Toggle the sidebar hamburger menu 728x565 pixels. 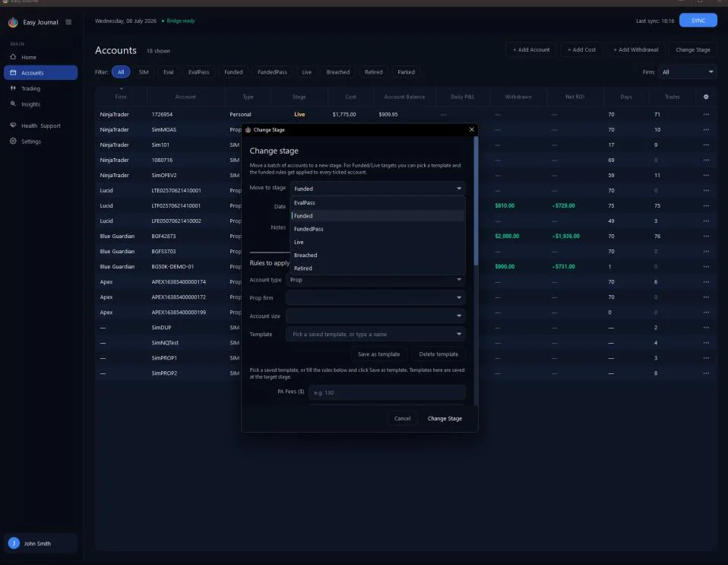[x=68, y=22]
